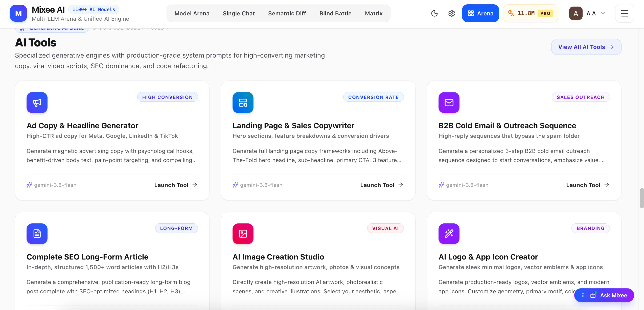
Task: Click the VISUAL AI tag
Action: click(385, 228)
